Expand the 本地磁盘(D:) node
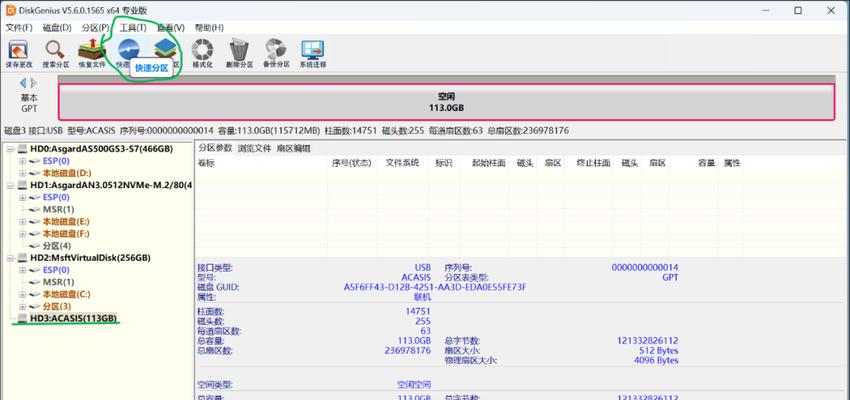The image size is (850, 400). (x=22, y=173)
